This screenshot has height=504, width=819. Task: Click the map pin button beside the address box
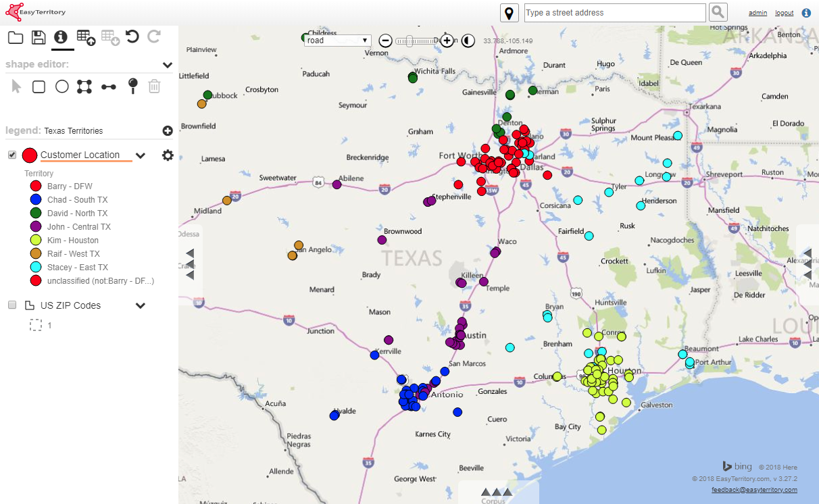click(x=509, y=13)
